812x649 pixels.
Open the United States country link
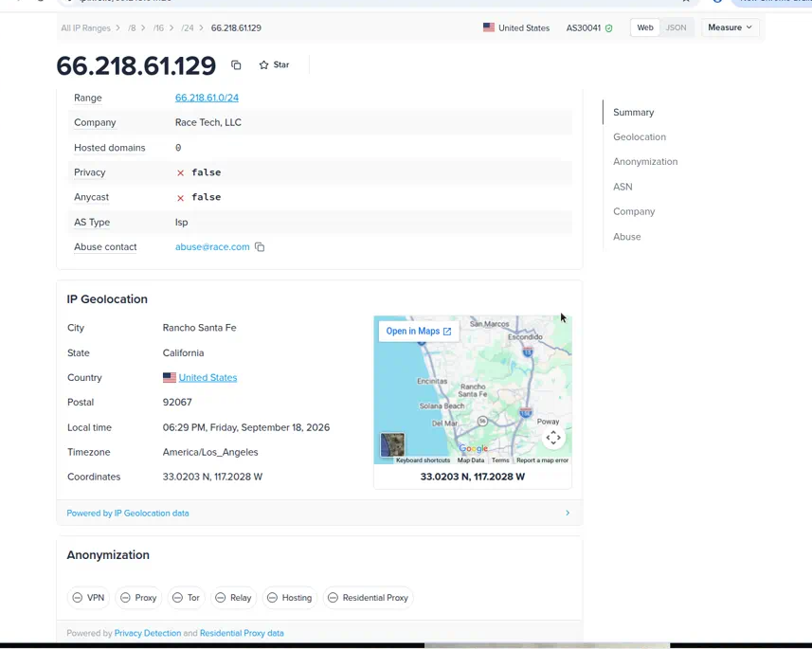(208, 378)
